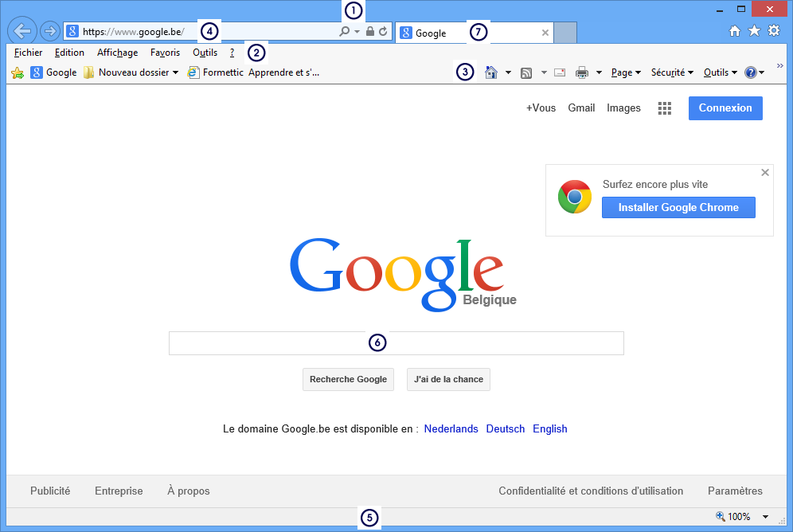Screen dimensions: 793x532
Task: Click the Chrome logo in the promo
Action: [x=575, y=197]
